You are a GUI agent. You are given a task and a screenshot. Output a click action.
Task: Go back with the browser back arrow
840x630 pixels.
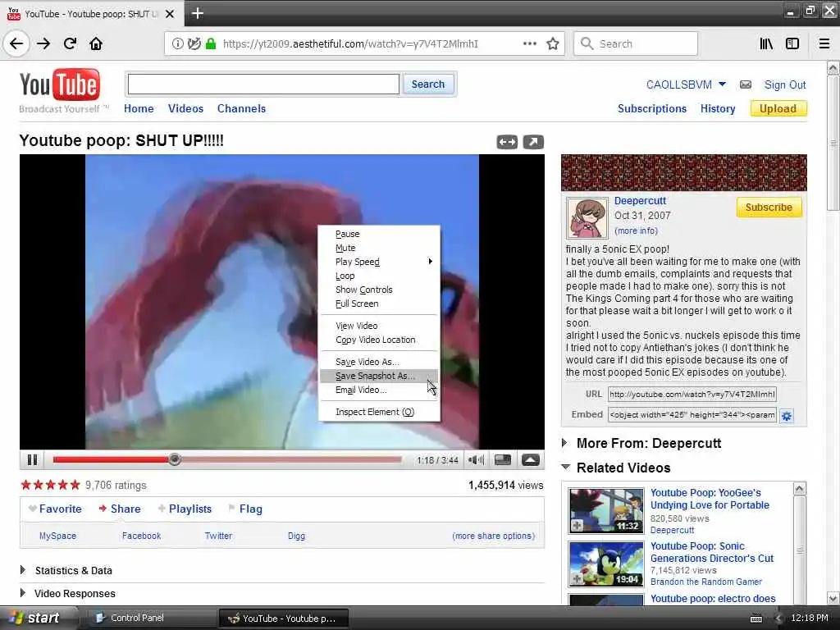tap(16, 43)
